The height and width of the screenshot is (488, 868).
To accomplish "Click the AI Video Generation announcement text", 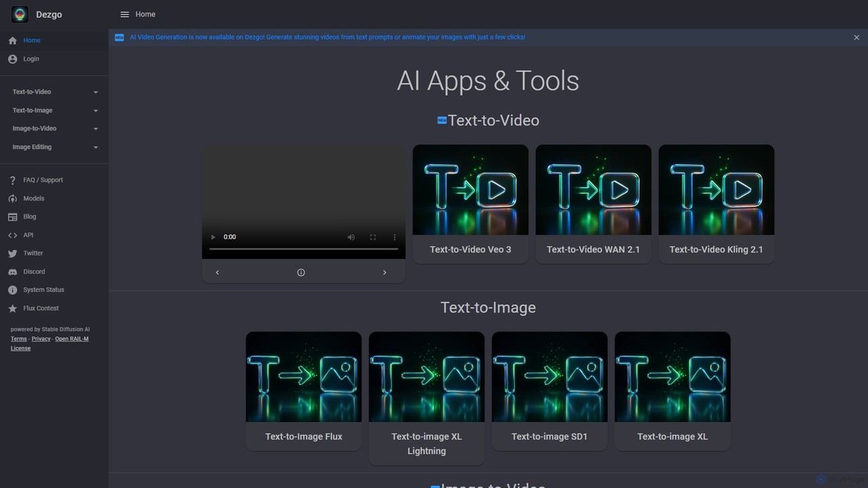I will coord(328,37).
